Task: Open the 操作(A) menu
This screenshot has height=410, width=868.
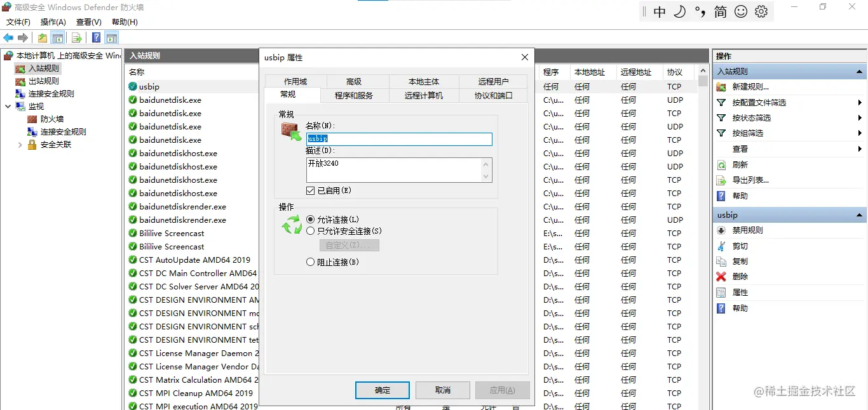Action: (x=53, y=22)
